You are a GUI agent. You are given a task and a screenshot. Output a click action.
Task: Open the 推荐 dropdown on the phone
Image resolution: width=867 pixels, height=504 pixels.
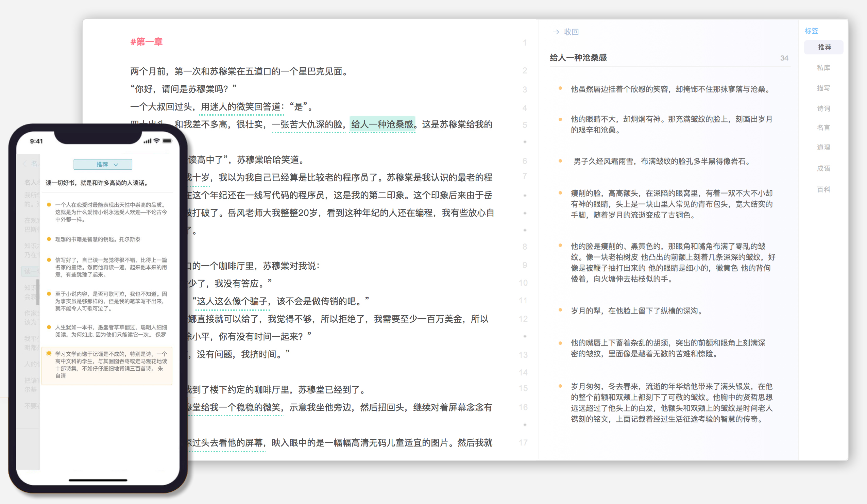(x=103, y=165)
